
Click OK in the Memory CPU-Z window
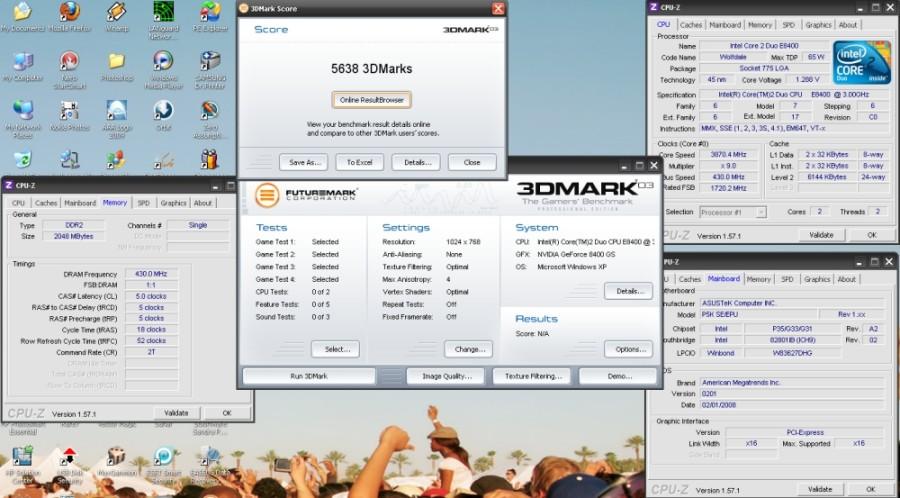[x=227, y=413]
